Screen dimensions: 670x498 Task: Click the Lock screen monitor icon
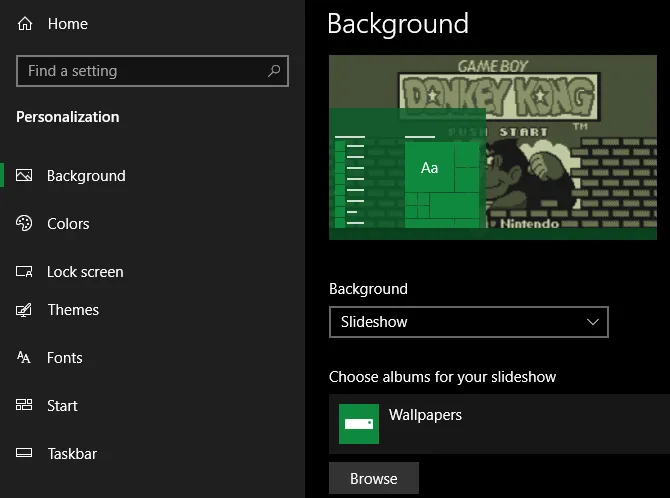coord(25,272)
